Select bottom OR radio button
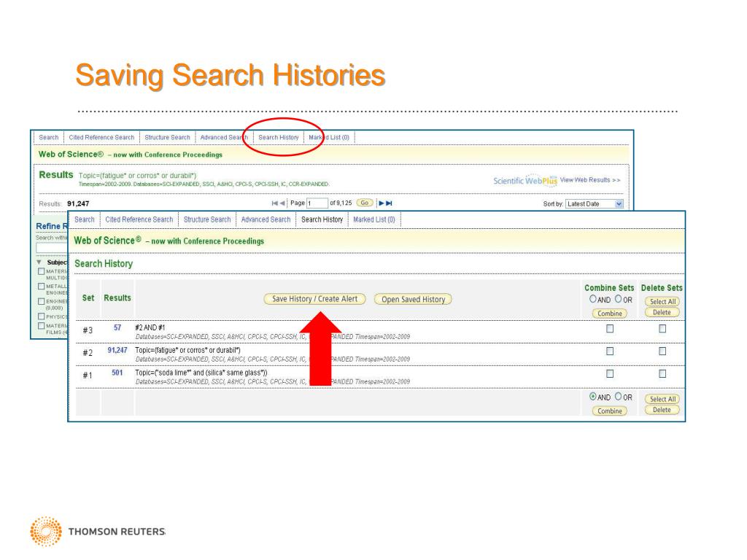 (x=618, y=397)
